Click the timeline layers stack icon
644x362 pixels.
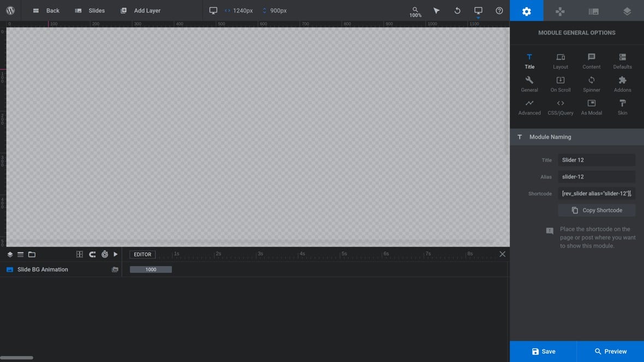click(x=10, y=254)
